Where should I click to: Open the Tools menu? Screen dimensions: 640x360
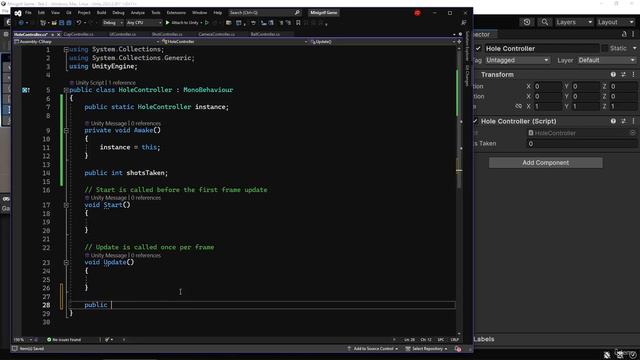point(156,13)
